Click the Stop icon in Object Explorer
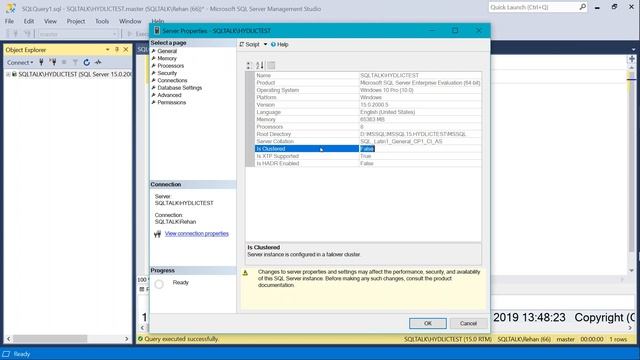This screenshot has width=640, height=360. 64,62
